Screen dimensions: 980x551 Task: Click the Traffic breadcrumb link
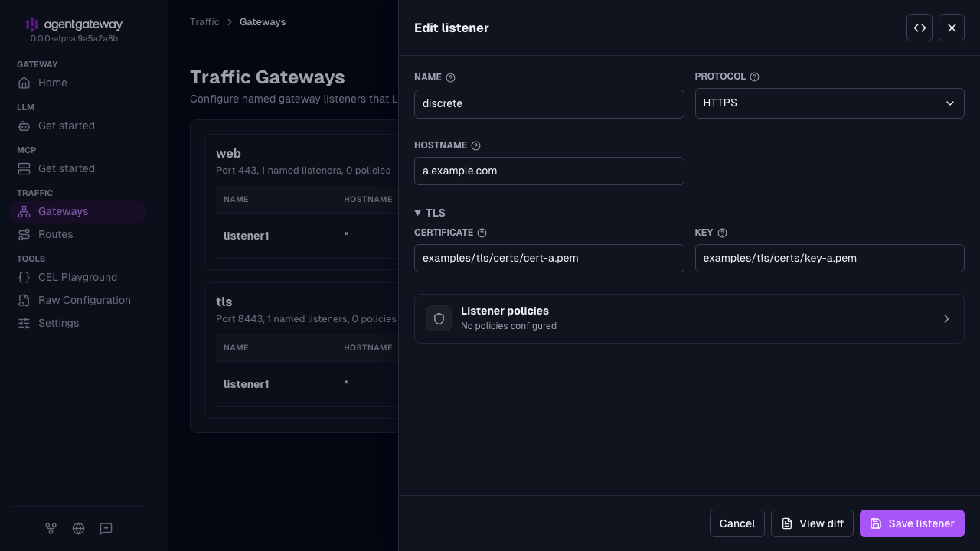(x=204, y=22)
